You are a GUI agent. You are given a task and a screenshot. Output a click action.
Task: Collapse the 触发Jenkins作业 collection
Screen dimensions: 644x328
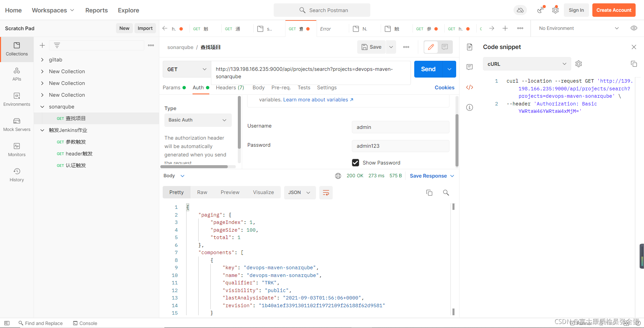[42, 130]
